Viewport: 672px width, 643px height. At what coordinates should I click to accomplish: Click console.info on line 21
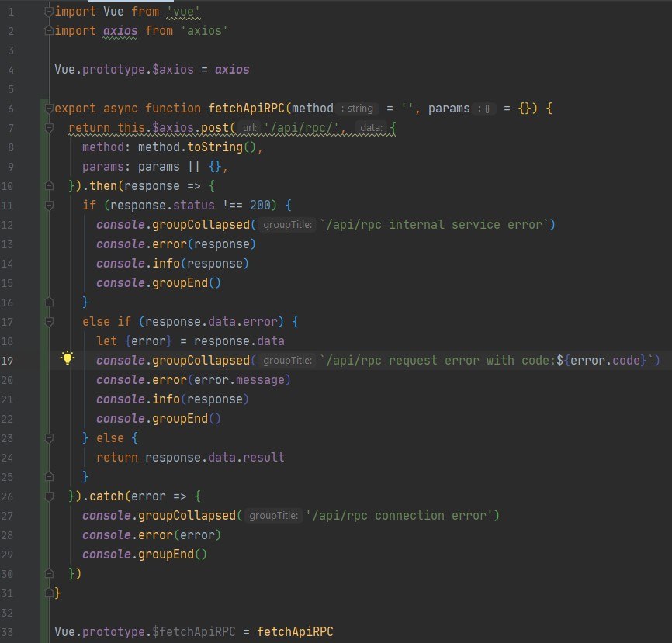coord(138,399)
